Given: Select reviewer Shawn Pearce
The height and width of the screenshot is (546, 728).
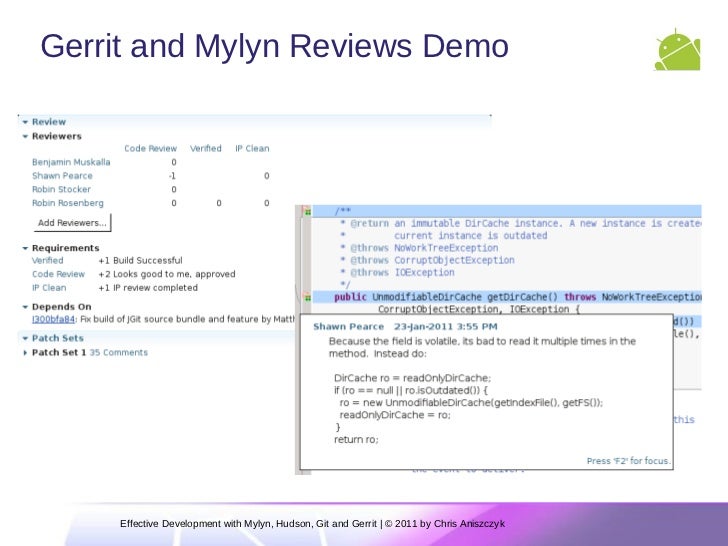Looking at the screenshot, I should (x=62, y=176).
